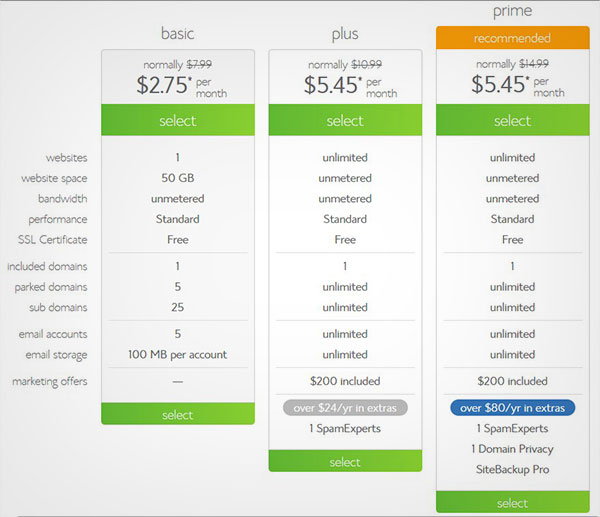Click the $2.75 per month price
Viewport: 600px width, 517px height.
tap(181, 85)
